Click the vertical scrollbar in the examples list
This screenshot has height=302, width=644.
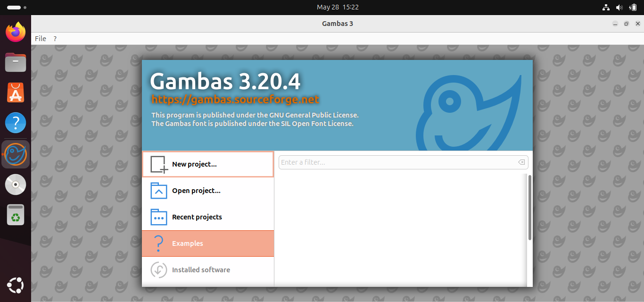click(530, 208)
